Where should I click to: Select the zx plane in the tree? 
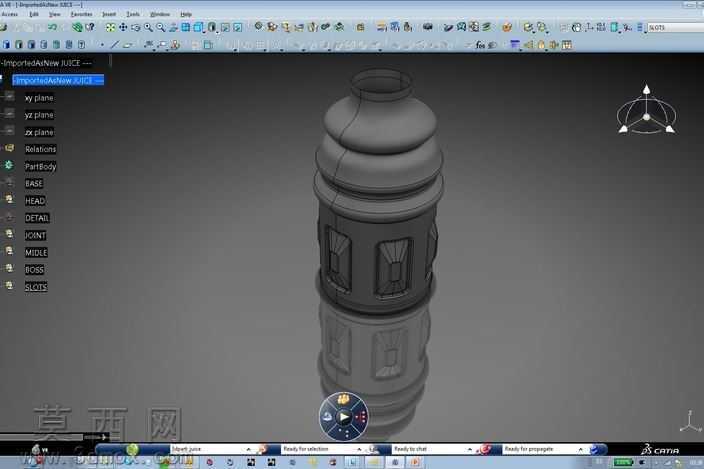point(39,132)
